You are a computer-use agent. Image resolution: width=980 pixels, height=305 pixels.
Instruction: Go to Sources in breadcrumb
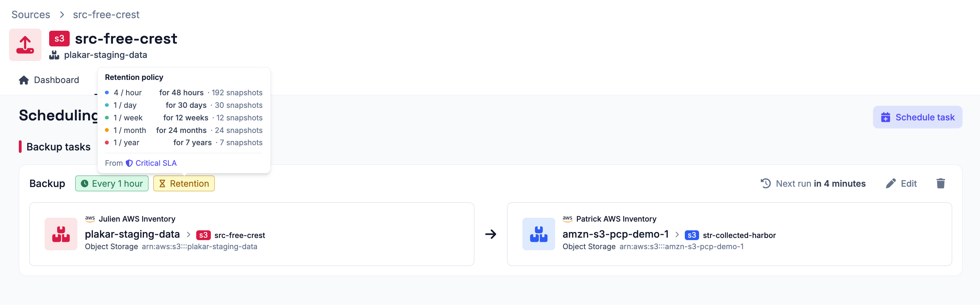(31, 14)
